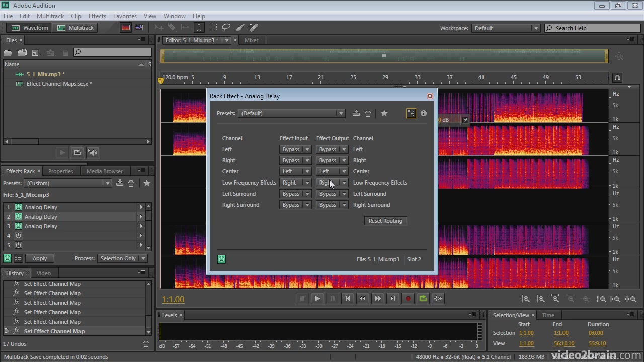This screenshot has height=362, width=644.
Task: Click the info icon in Rack Effect dialog
Action: point(424,113)
